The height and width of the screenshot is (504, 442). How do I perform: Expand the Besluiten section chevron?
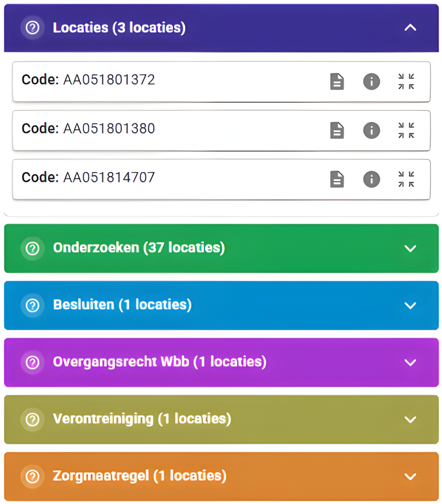point(410,305)
